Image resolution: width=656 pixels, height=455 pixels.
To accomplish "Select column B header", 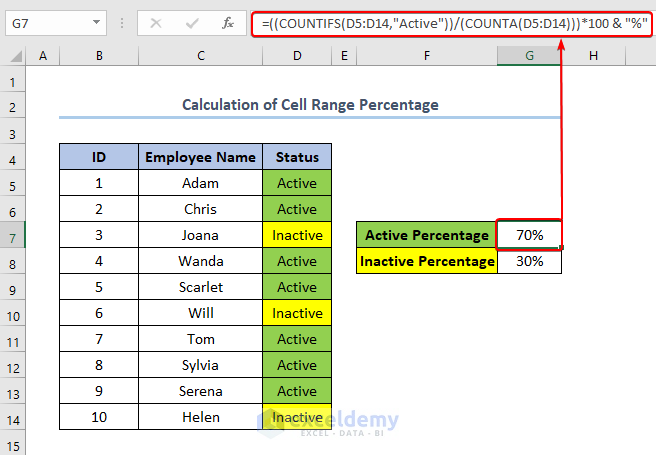I will coord(99,58).
